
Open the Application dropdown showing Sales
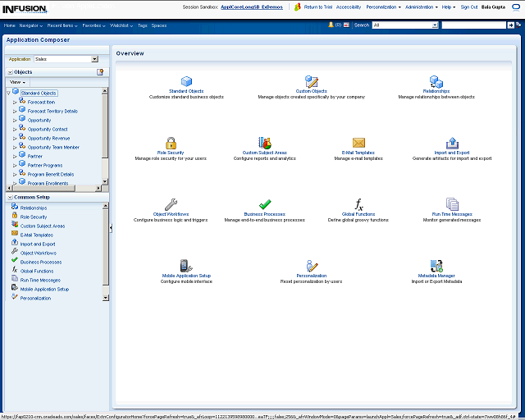(x=94, y=59)
